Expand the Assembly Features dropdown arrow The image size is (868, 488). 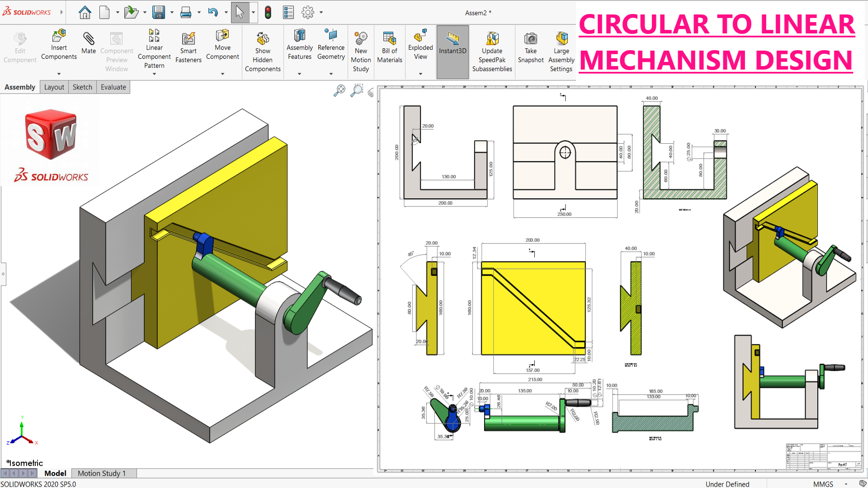299,74
